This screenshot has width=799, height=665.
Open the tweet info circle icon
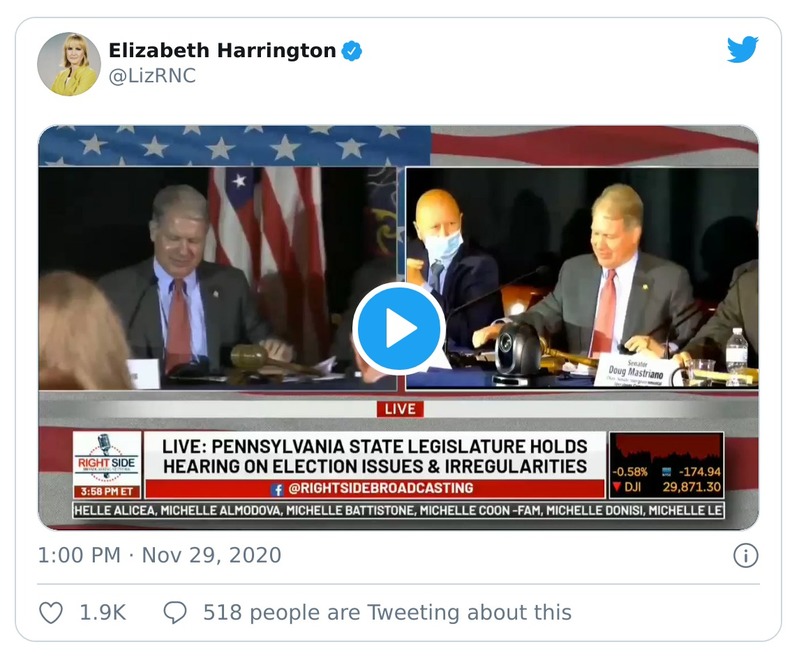pos(744,555)
